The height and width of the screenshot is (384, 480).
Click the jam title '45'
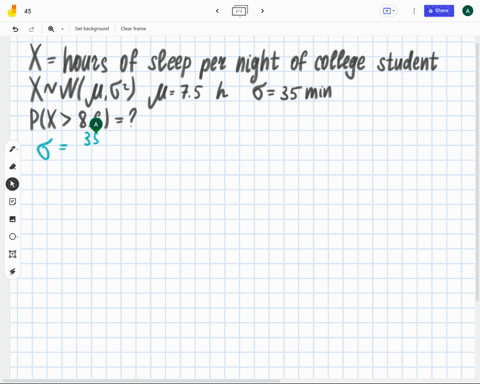[28, 11]
